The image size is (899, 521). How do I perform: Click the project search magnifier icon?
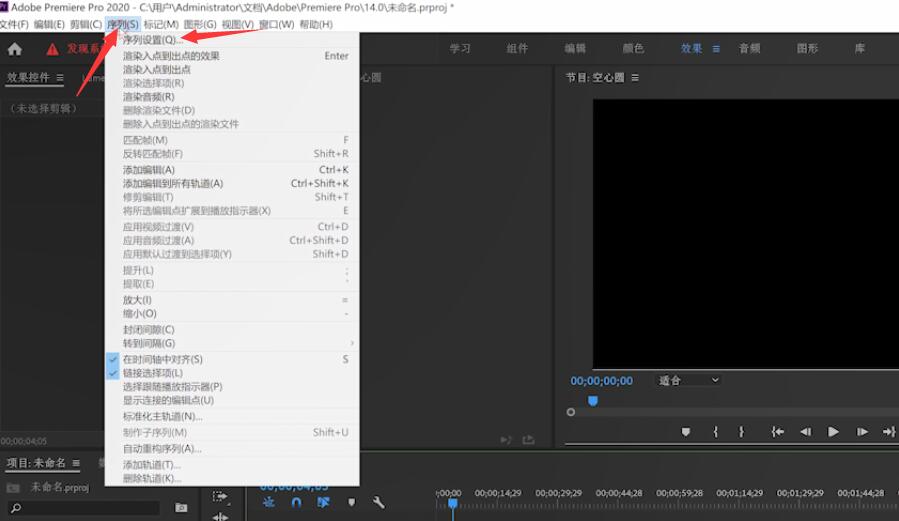[16, 508]
